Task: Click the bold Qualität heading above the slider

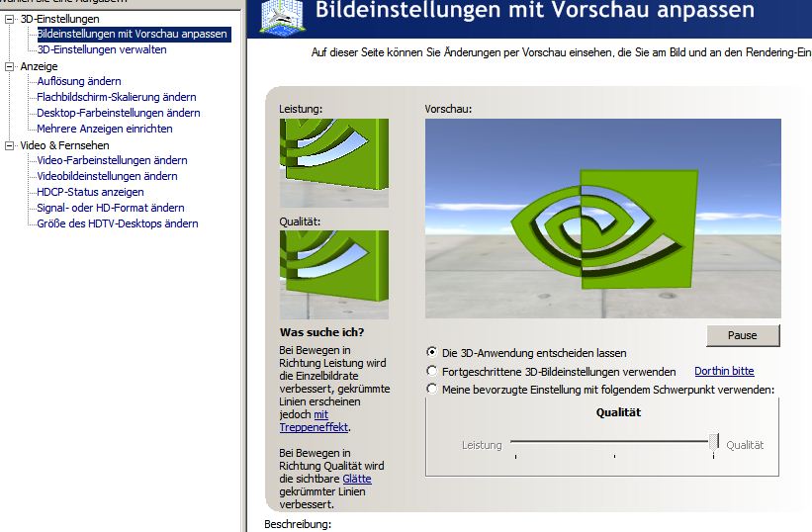Action: (618, 412)
